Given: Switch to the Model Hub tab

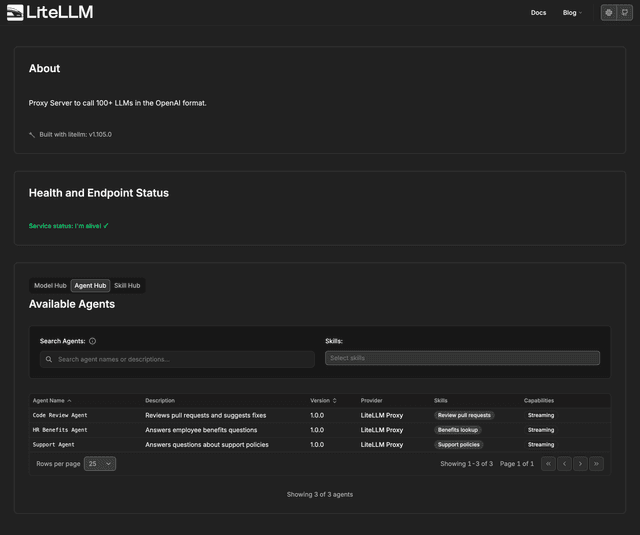Looking at the screenshot, I should [50, 286].
